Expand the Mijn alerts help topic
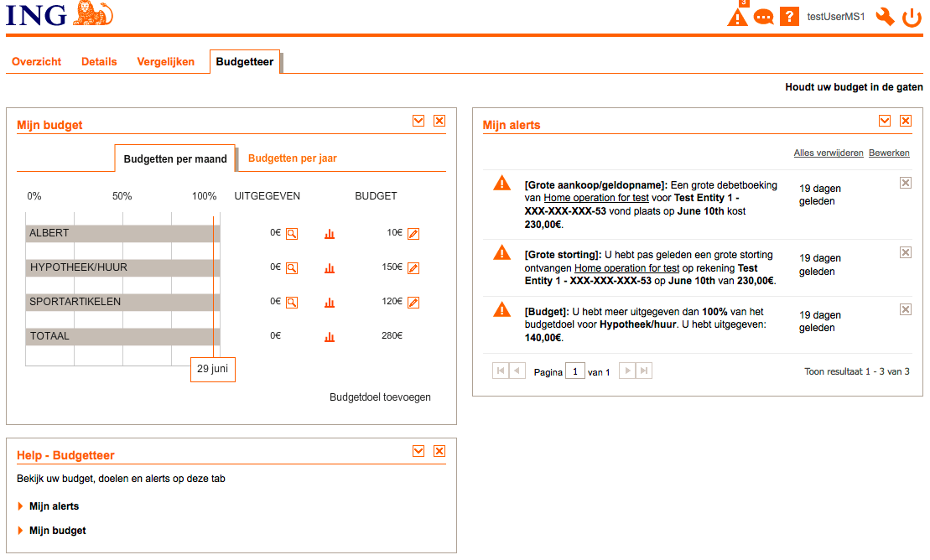Image resolution: width=930 pixels, height=560 pixels. point(54,506)
